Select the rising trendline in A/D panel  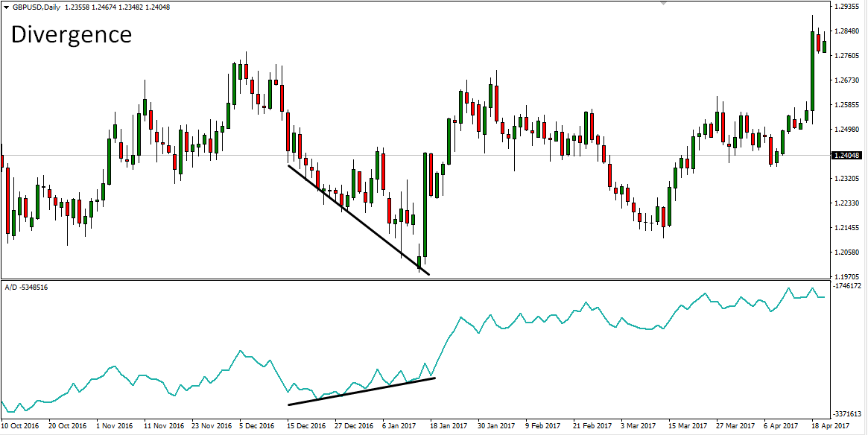point(361,391)
